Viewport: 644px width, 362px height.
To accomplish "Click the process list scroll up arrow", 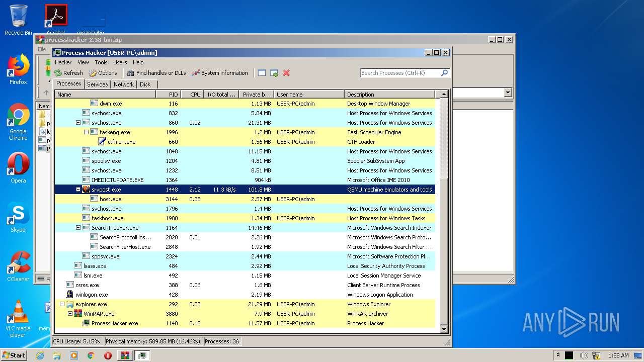I will pos(444,94).
